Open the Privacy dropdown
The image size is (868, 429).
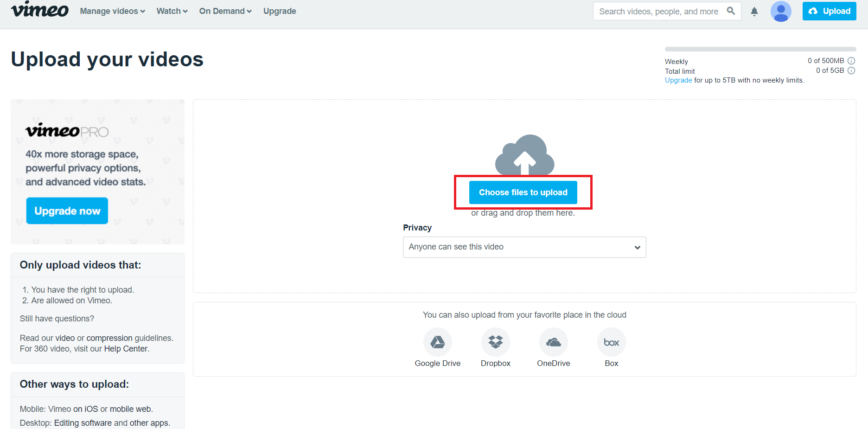[x=524, y=247]
